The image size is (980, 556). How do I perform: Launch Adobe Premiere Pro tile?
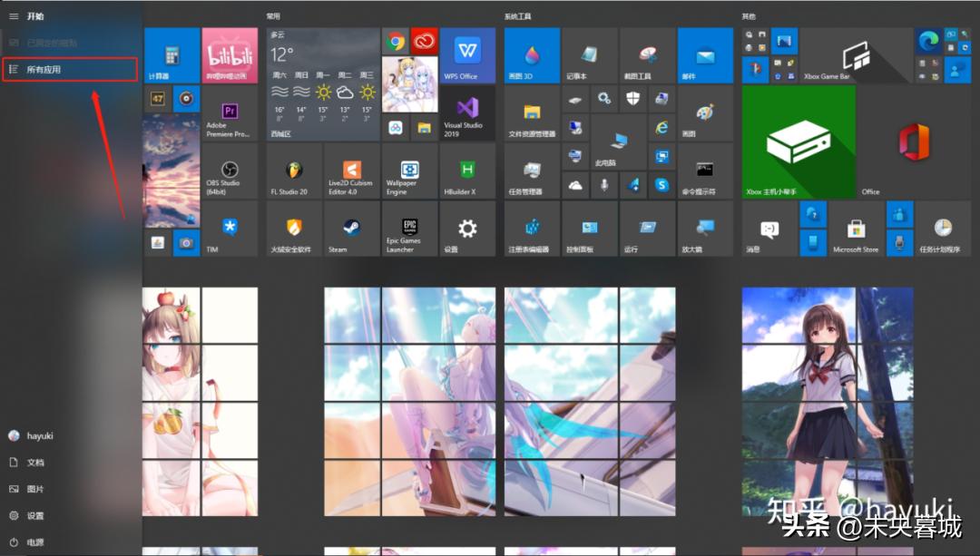coord(229,113)
